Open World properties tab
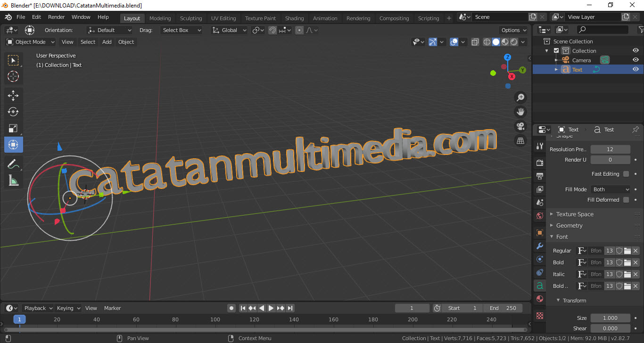The width and height of the screenshot is (644, 343). tap(540, 216)
